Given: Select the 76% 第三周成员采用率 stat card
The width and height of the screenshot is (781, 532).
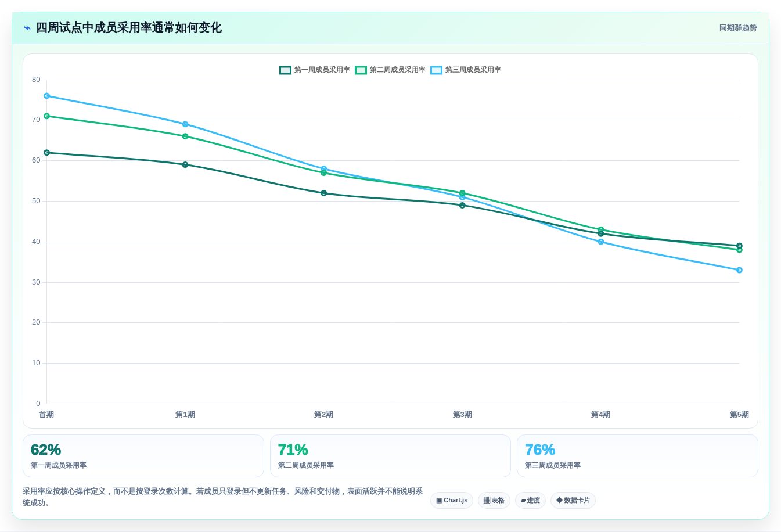Looking at the screenshot, I should 638,456.
